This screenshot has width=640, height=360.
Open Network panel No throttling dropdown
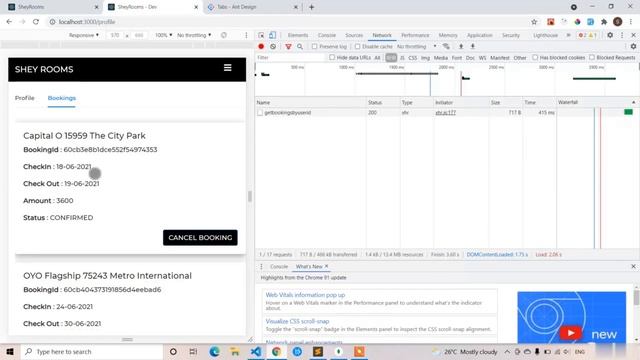(x=416, y=47)
